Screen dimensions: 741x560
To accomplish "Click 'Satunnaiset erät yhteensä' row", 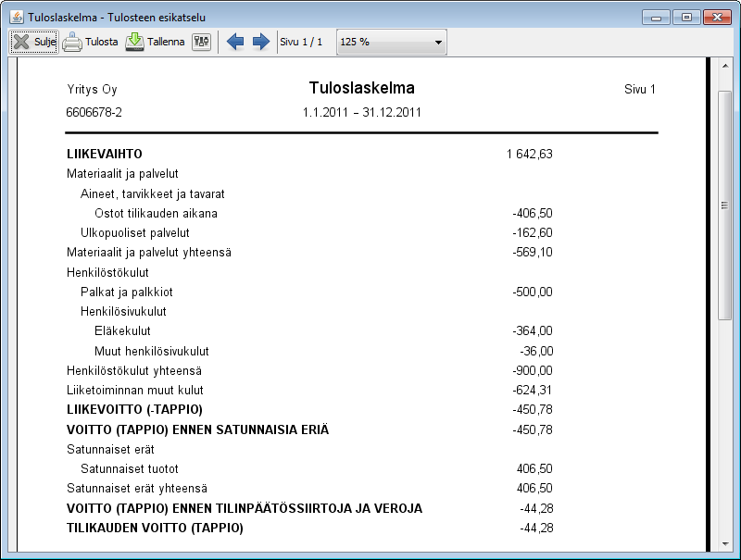I will [137, 488].
